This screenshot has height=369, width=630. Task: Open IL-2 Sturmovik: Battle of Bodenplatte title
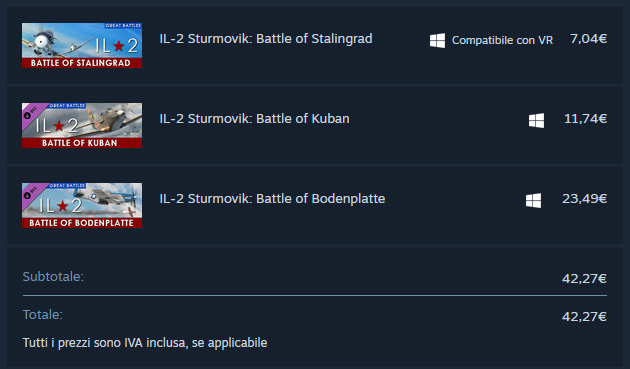click(272, 199)
